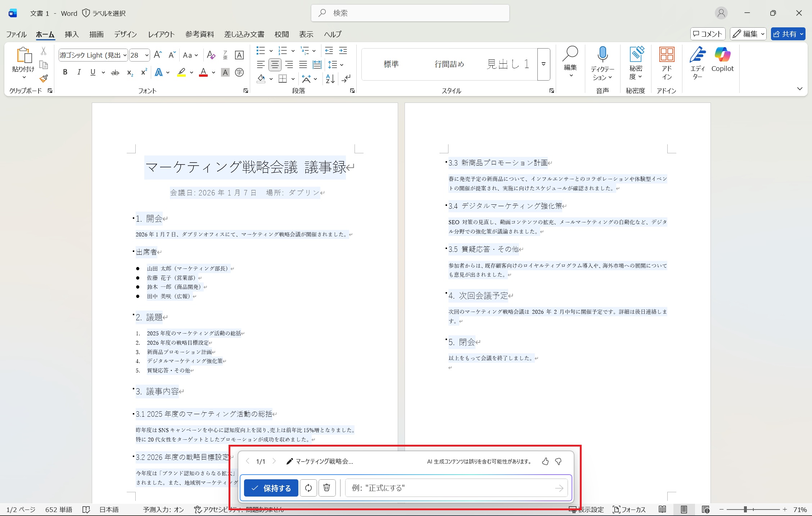Click the Copilot icon in ribbon
Image resolution: width=812 pixels, height=516 pixels.
[x=722, y=55]
